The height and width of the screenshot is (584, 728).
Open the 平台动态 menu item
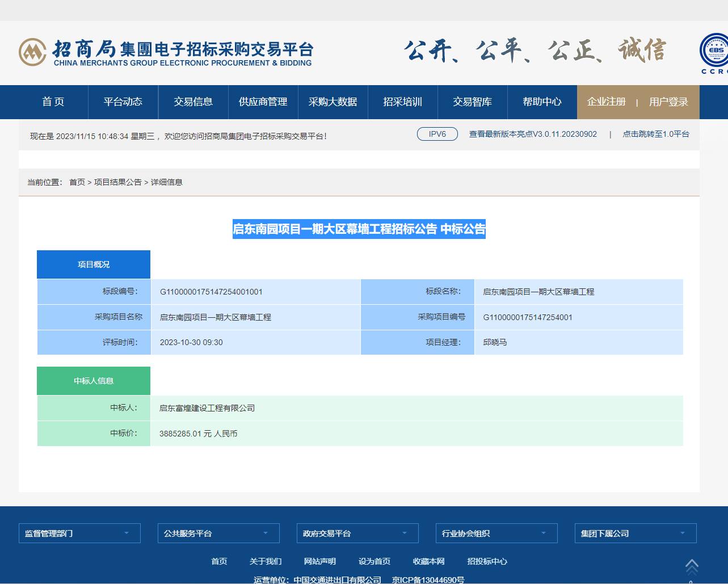point(123,102)
